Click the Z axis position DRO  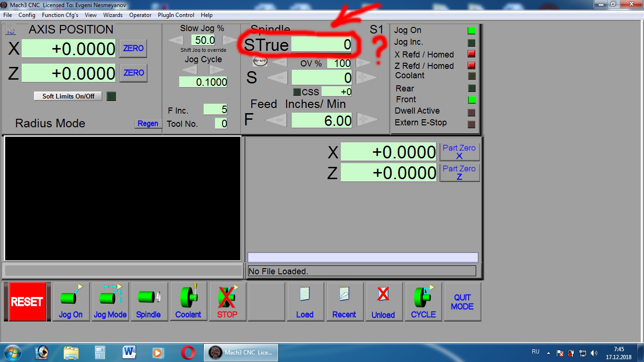click(x=69, y=73)
